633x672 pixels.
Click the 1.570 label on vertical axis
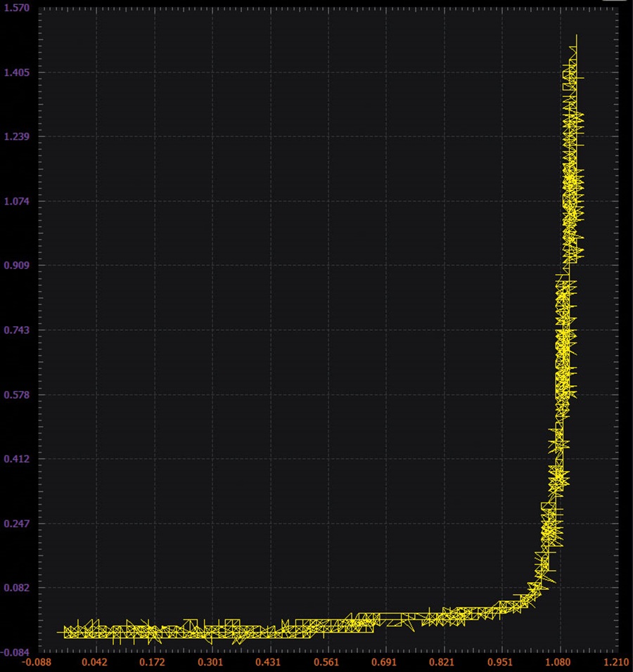pos(17,8)
